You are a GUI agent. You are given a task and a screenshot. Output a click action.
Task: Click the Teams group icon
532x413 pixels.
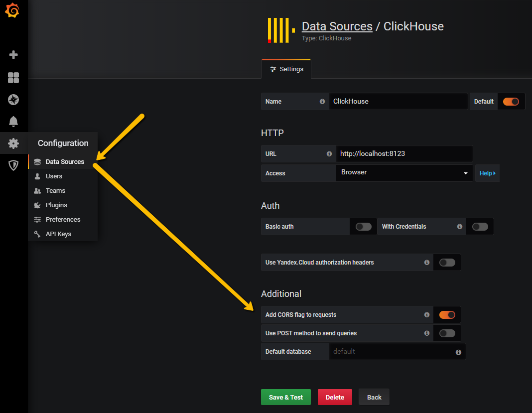37,191
